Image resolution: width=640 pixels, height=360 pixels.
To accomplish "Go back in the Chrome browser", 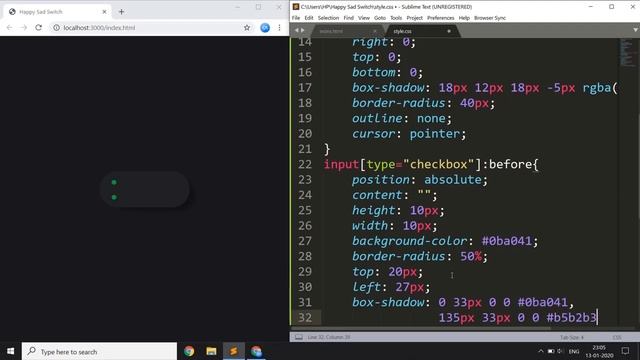I will click(x=9, y=28).
